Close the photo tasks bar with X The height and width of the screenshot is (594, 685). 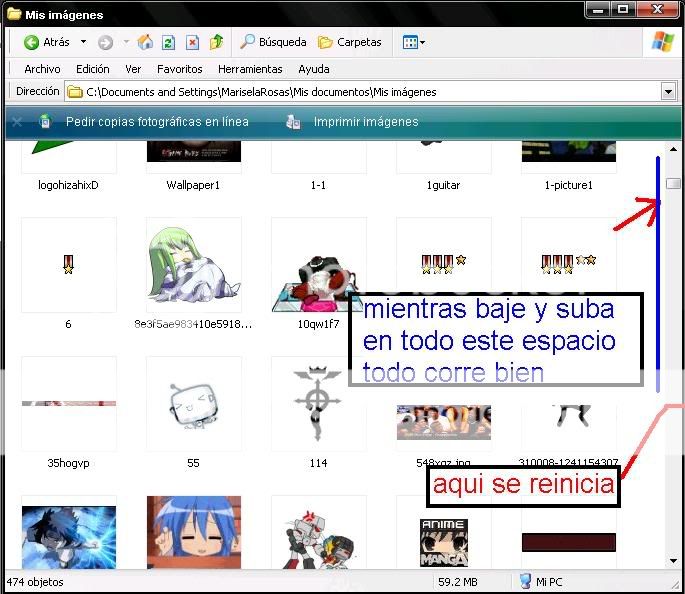click(14, 122)
